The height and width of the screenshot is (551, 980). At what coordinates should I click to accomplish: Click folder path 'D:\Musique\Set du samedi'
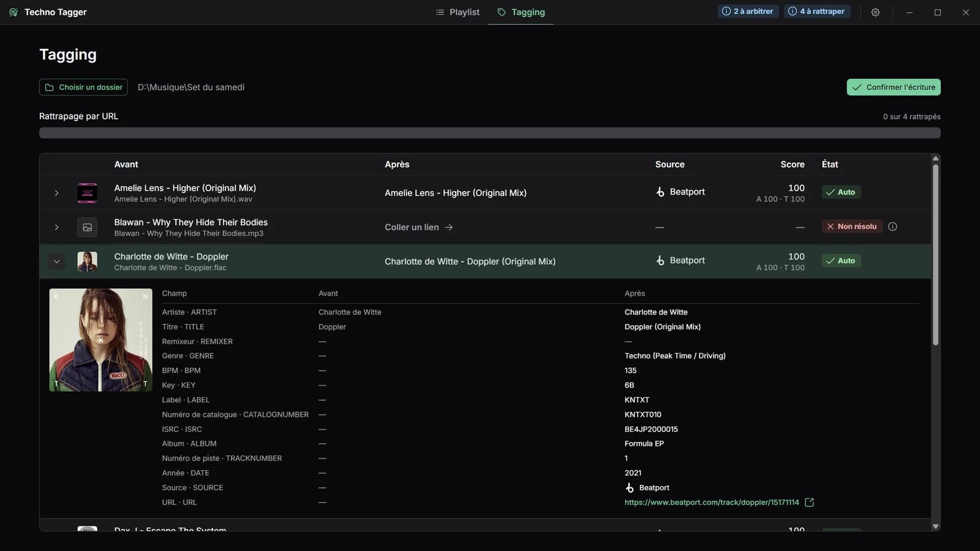(x=191, y=88)
